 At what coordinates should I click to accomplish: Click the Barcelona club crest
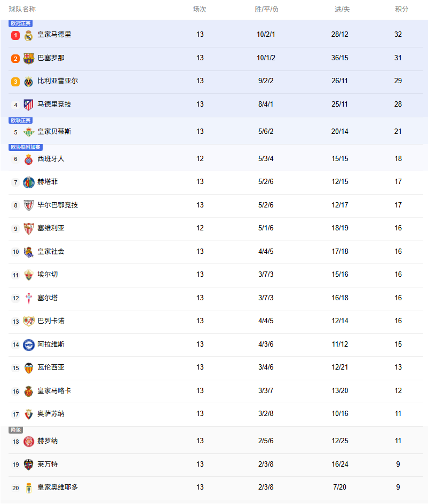click(x=29, y=58)
